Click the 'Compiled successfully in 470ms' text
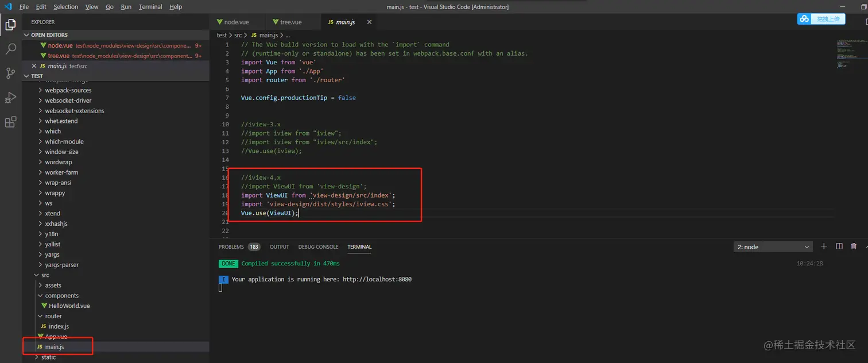868x363 pixels. click(290, 264)
